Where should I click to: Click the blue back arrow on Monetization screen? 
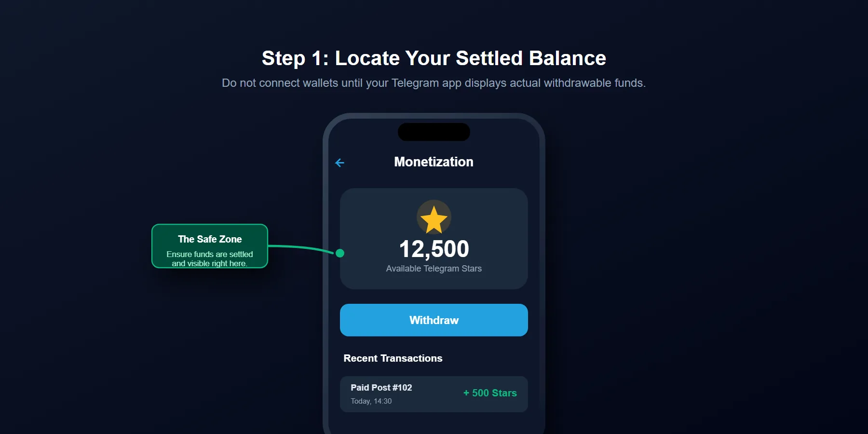click(x=340, y=163)
